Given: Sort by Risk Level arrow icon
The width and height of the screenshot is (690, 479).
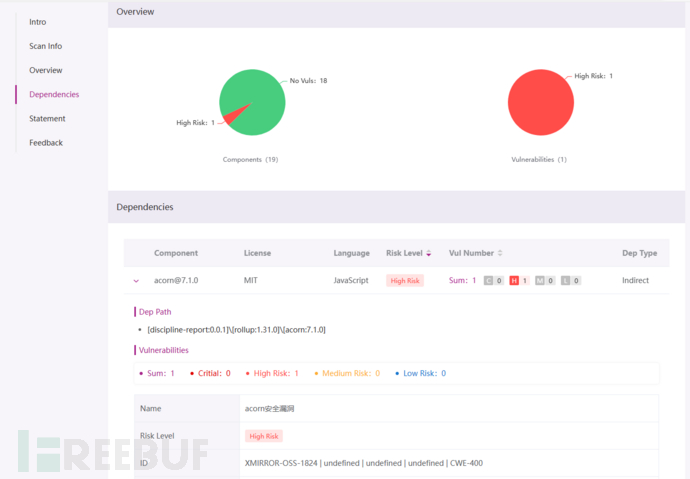Looking at the screenshot, I should (429, 253).
